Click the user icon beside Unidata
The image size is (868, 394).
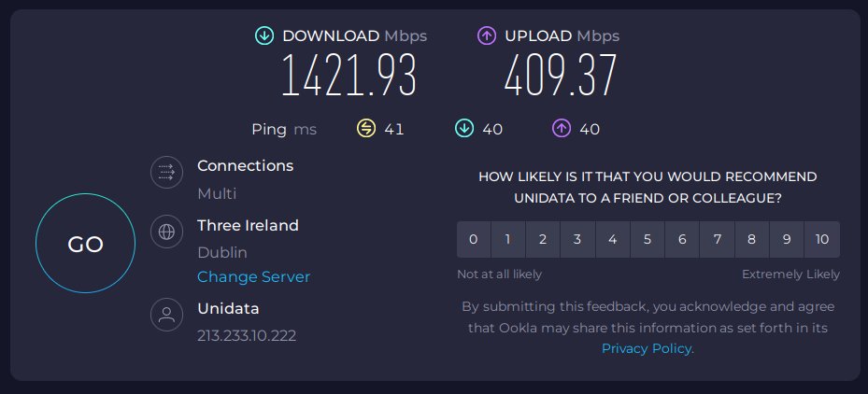[167, 315]
